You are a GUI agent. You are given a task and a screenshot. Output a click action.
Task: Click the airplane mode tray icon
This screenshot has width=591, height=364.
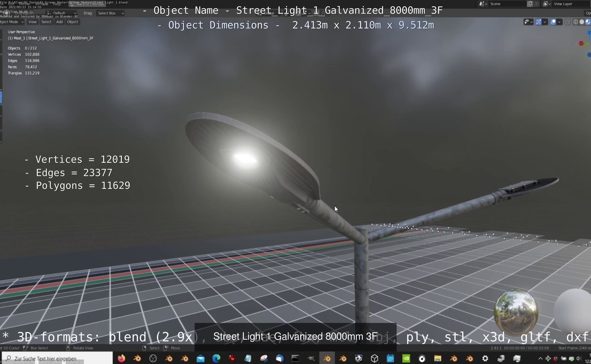(x=548, y=359)
